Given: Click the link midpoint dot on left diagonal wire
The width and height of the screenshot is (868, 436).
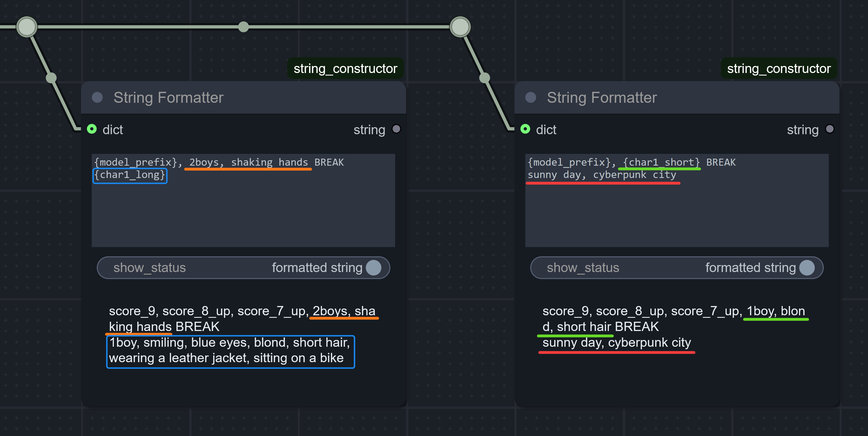Looking at the screenshot, I should (x=51, y=78).
